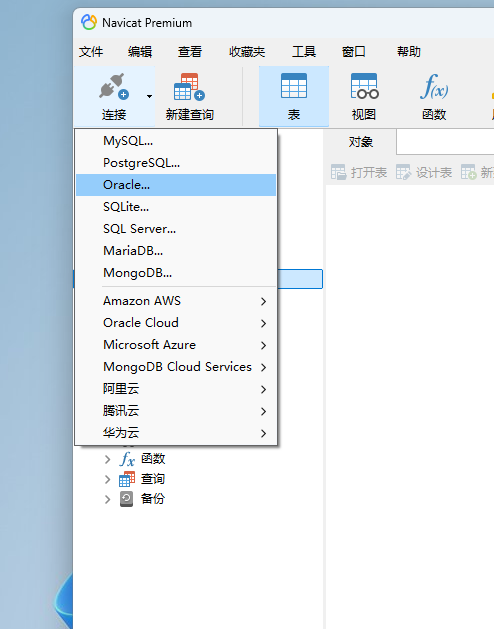Click the Open Table button

[x=359, y=172]
